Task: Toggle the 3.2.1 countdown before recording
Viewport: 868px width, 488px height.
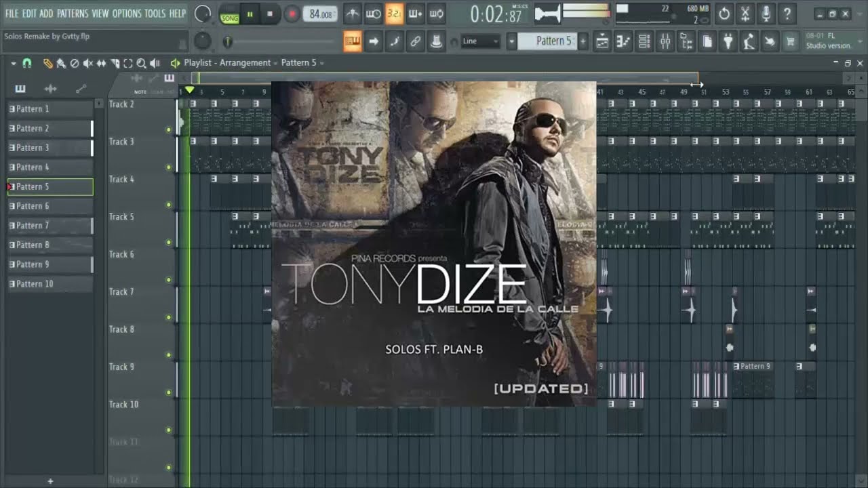Action: pyautogui.click(x=394, y=14)
